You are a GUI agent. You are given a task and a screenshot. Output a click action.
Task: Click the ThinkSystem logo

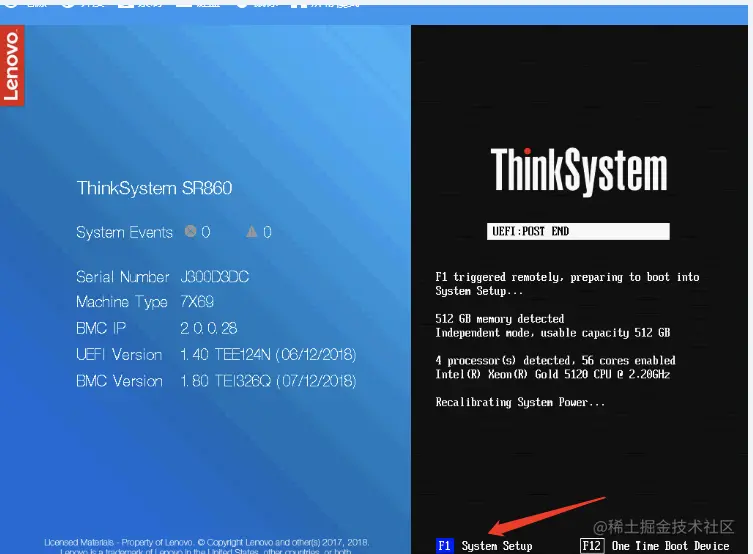coord(579,171)
